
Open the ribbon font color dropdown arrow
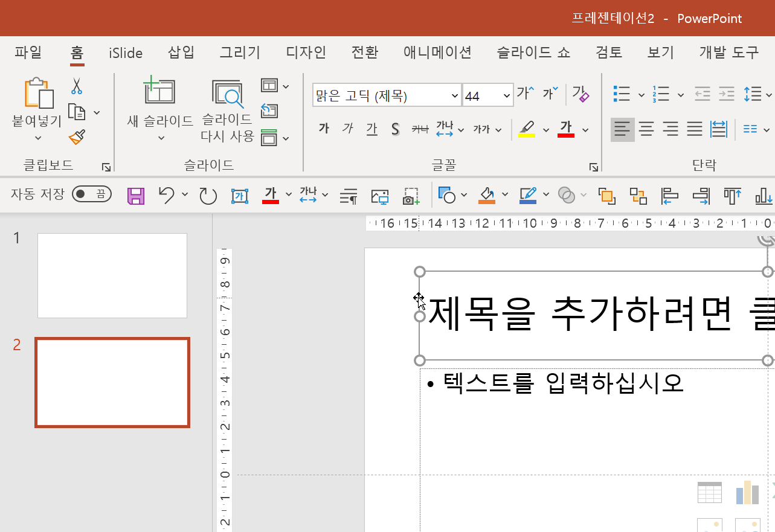pos(585,129)
